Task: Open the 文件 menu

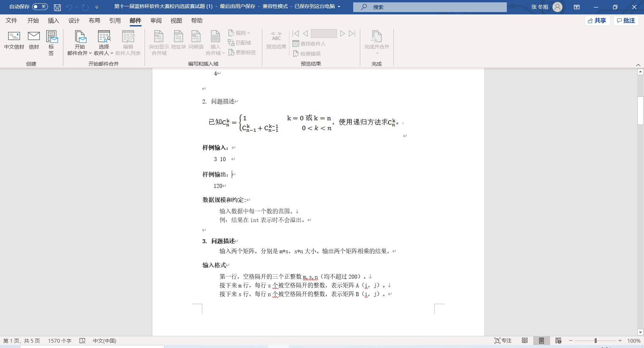Action: [x=11, y=20]
